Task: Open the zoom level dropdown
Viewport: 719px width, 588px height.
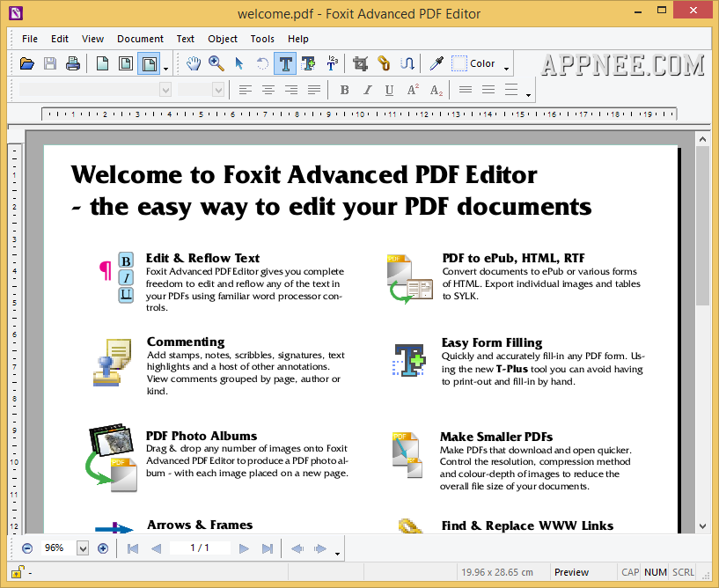Action: pyautogui.click(x=83, y=548)
